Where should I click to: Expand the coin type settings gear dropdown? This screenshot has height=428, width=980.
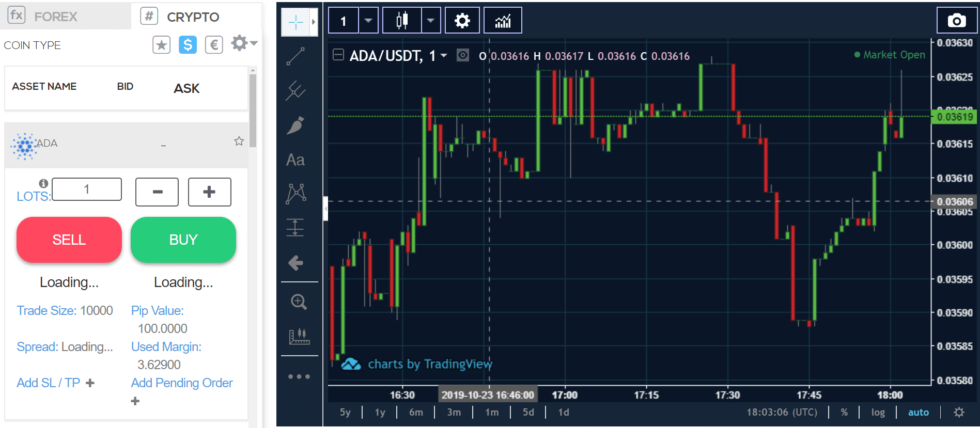point(244,43)
